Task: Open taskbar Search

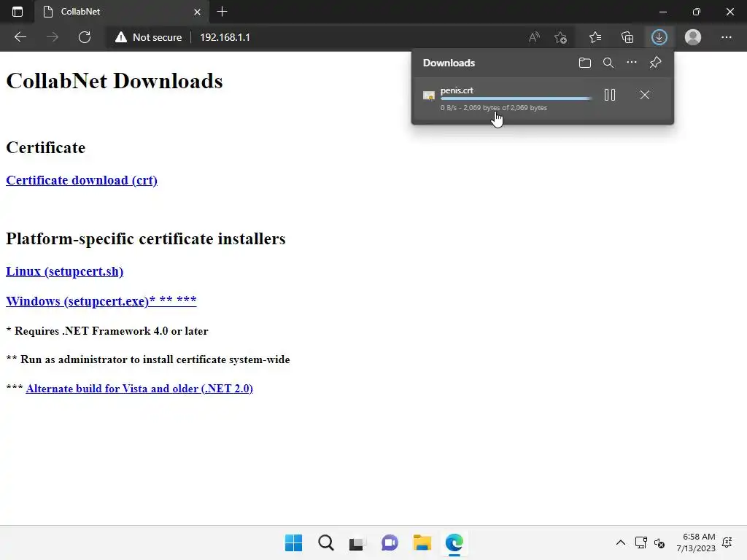Action: click(x=326, y=542)
